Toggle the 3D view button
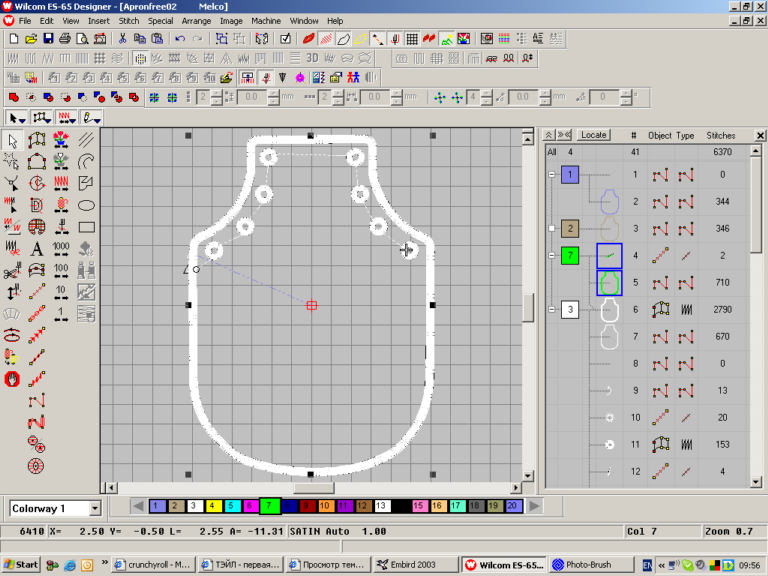768x576 pixels. tap(312, 58)
